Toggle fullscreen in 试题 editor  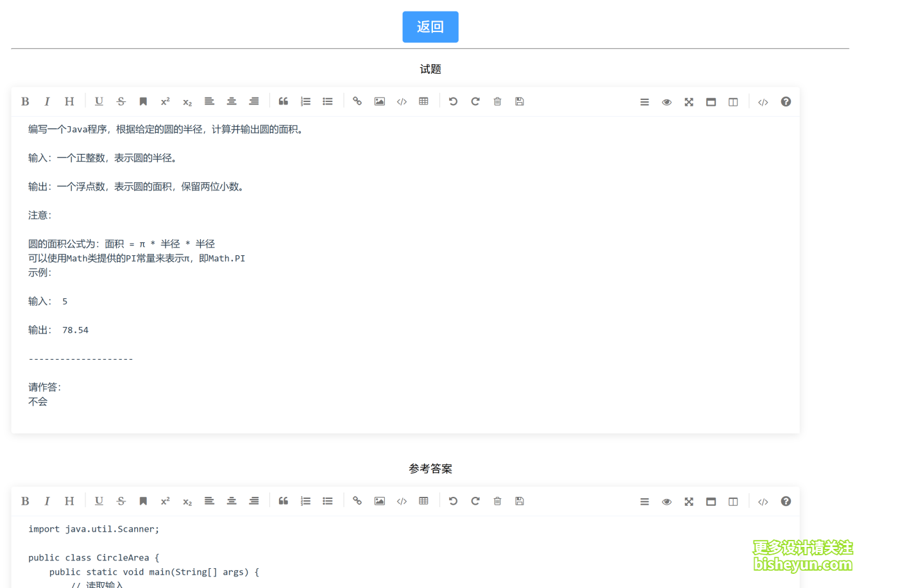pos(689,102)
